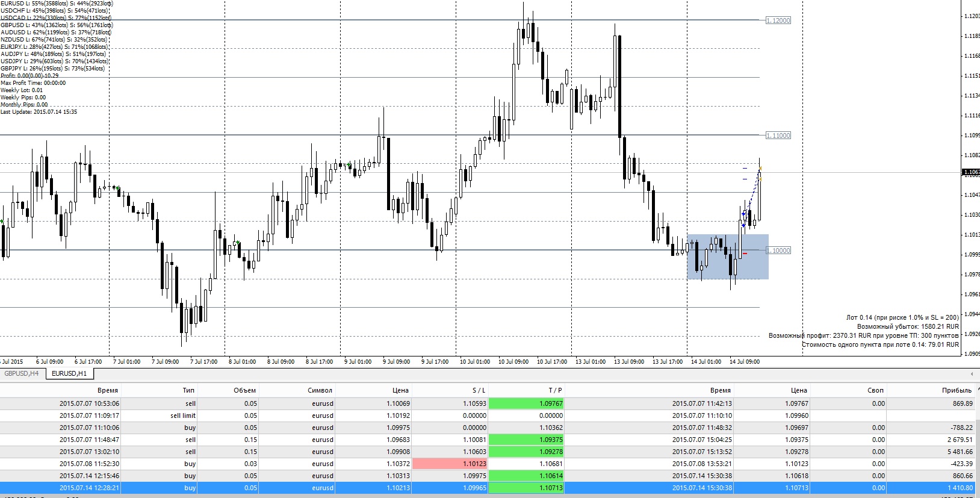Click the volume cell 0.03
The width and height of the screenshot is (980, 498).
(x=250, y=464)
